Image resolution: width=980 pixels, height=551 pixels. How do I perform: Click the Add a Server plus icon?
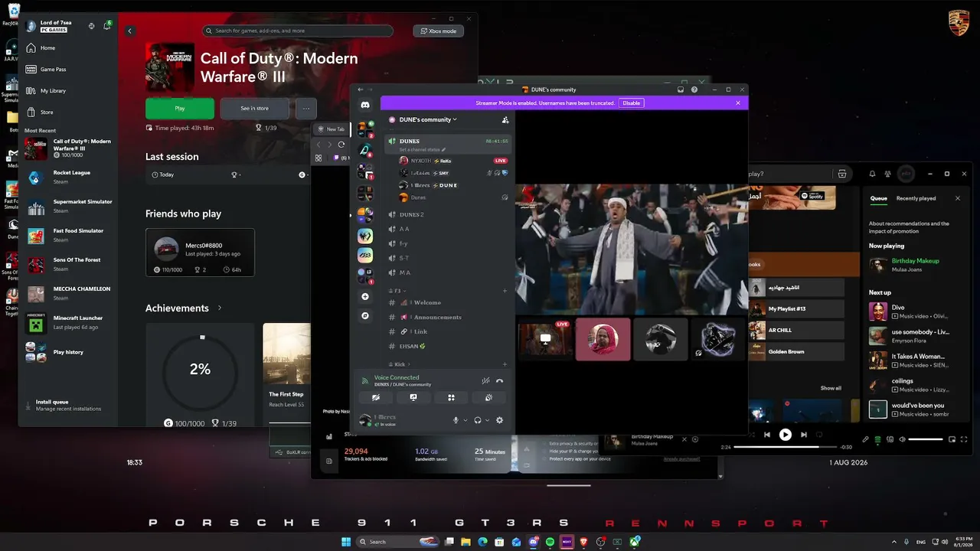pos(365,296)
